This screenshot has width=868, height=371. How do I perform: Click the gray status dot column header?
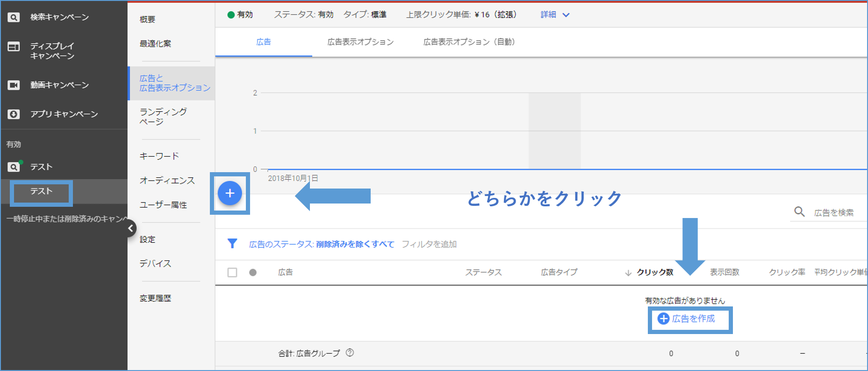point(253,272)
